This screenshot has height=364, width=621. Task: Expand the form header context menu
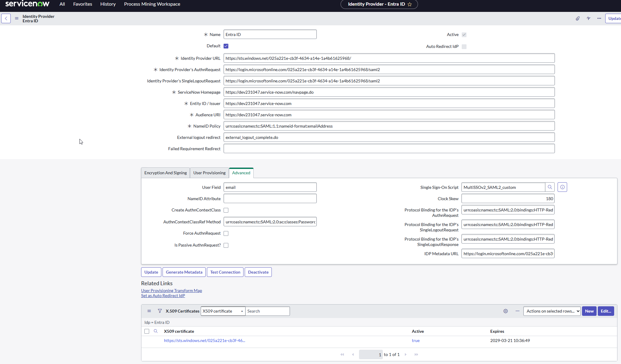click(x=17, y=18)
